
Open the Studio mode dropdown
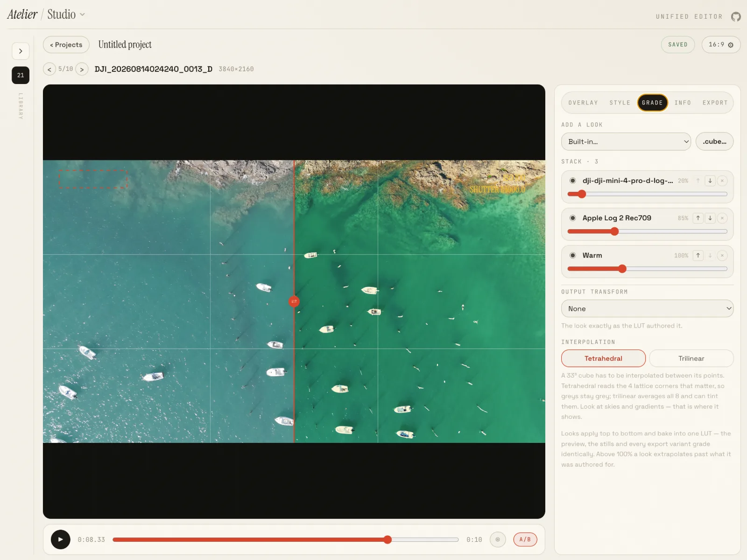click(66, 14)
